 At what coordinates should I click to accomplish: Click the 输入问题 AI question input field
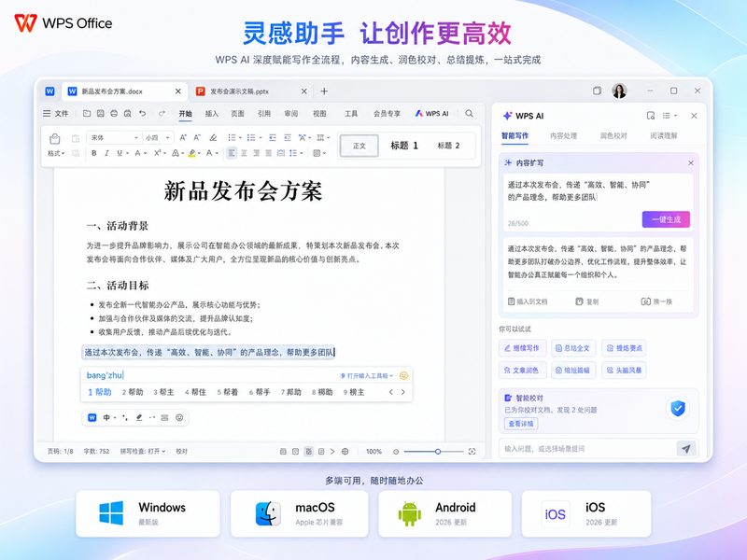[587, 449]
